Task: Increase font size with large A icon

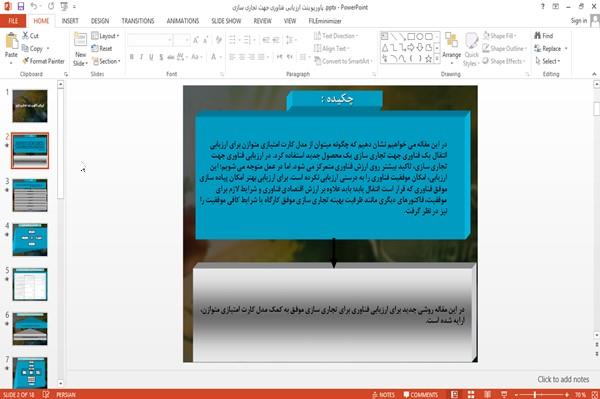Action: 196,40
